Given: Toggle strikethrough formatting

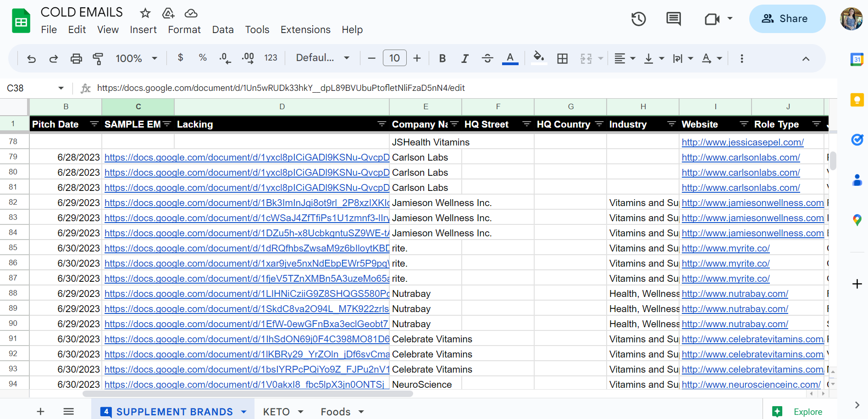Looking at the screenshot, I should [x=487, y=58].
